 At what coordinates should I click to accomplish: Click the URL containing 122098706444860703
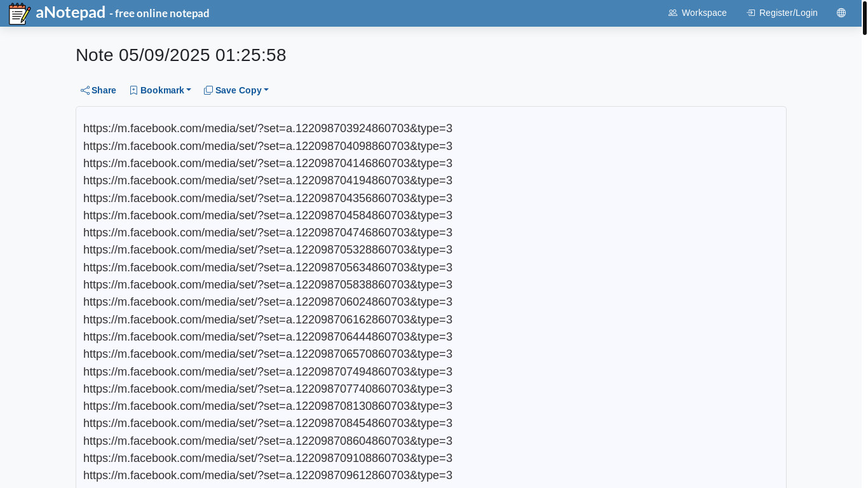click(268, 337)
